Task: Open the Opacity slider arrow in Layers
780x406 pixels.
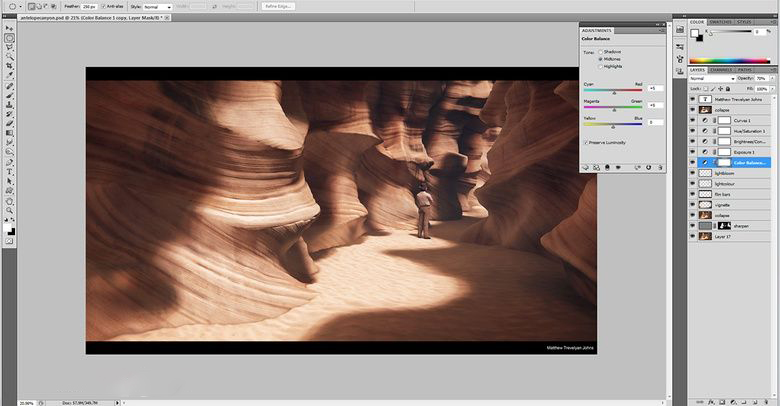Action: [x=772, y=79]
